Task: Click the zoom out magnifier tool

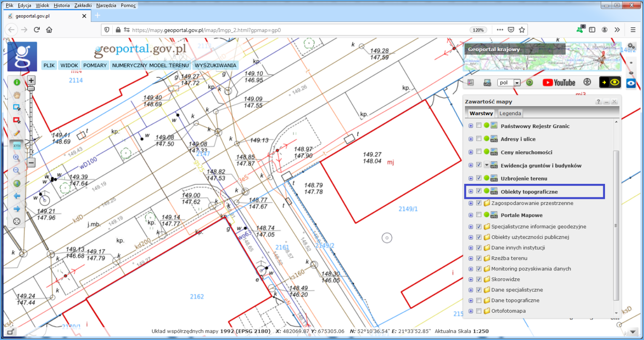Action: (16, 170)
